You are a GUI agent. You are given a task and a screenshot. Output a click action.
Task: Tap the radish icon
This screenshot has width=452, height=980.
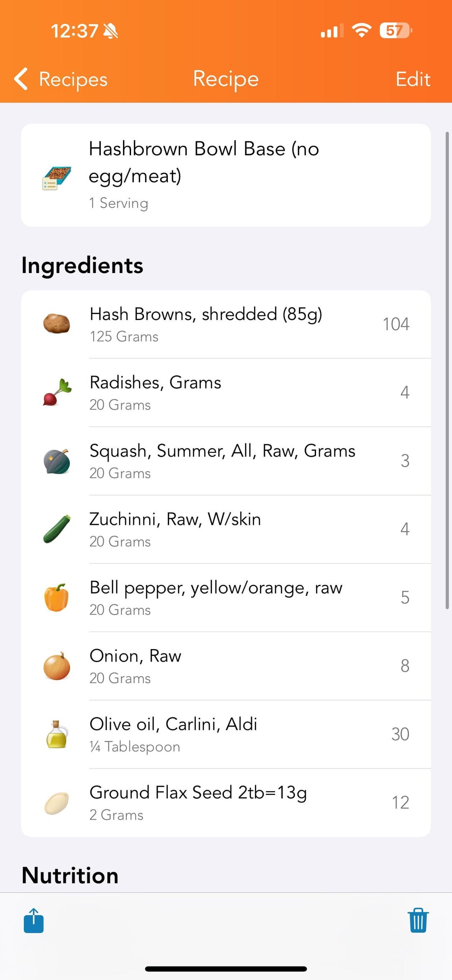(x=57, y=392)
